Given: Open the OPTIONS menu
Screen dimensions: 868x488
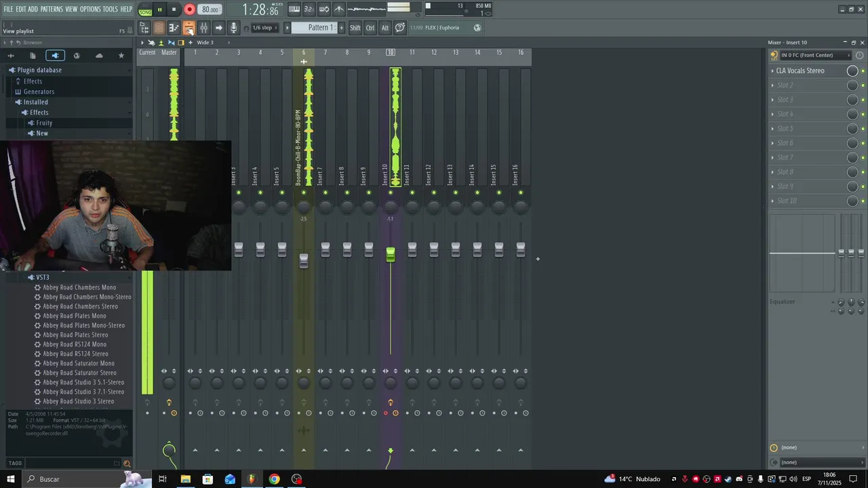Looking at the screenshot, I should [90, 9].
